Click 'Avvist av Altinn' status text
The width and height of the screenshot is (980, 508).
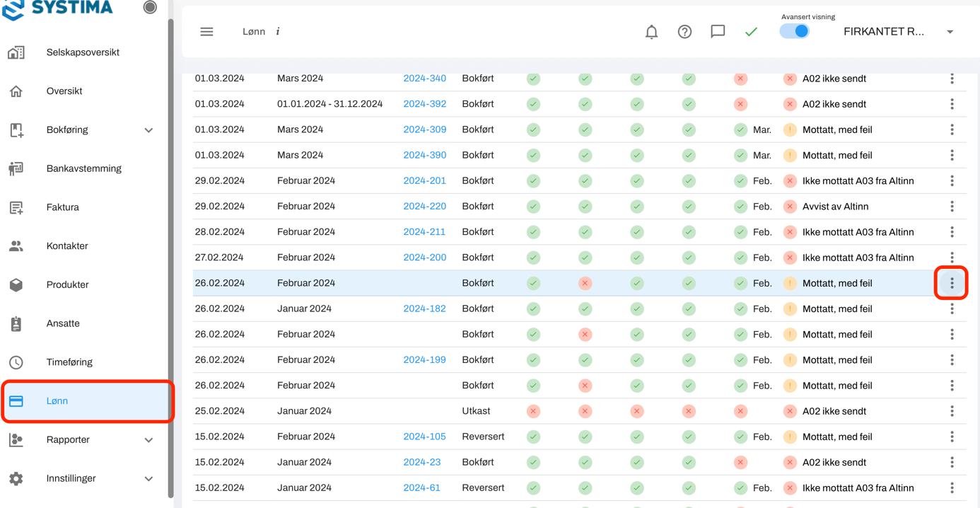pos(835,207)
